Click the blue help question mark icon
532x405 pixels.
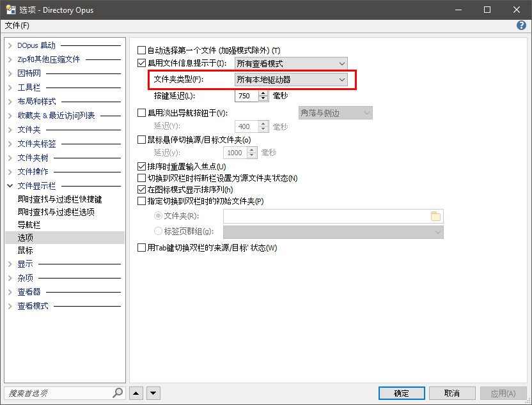point(521,26)
